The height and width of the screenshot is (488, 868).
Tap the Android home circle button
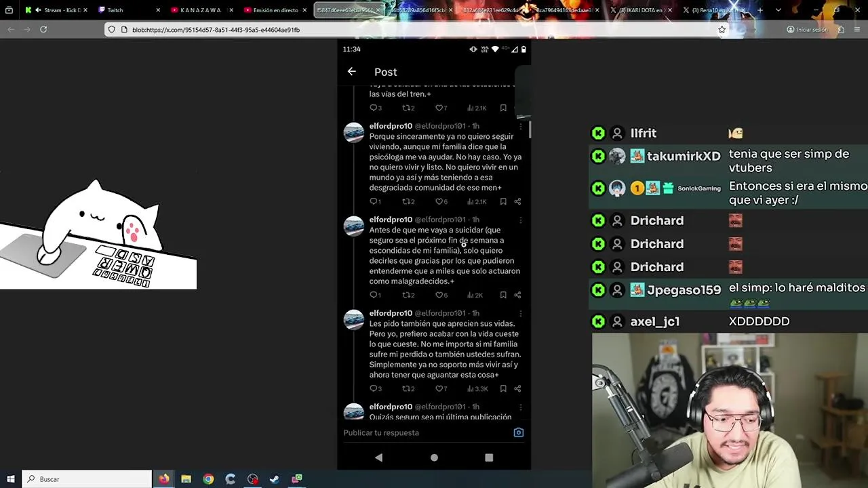(434, 457)
